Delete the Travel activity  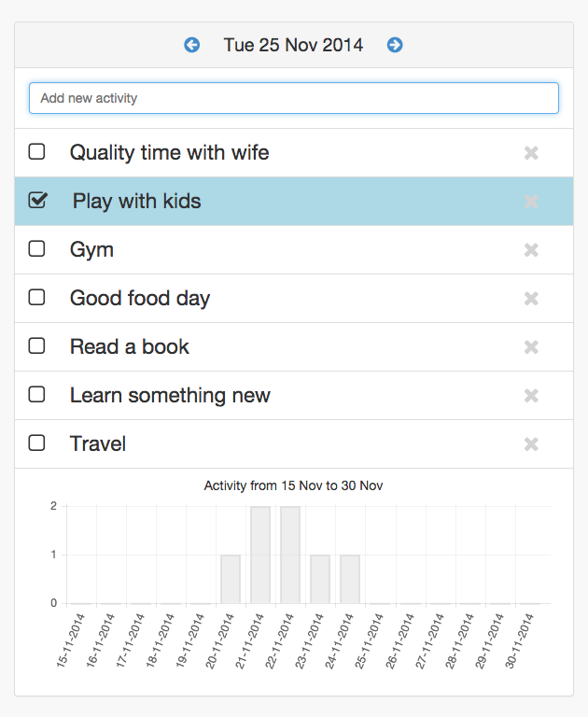point(531,444)
